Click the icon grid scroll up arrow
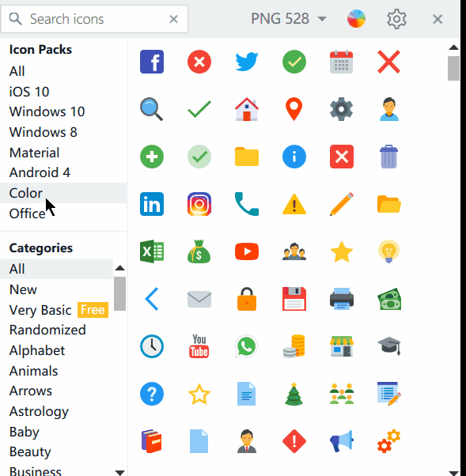466x476 pixels. [453, 47]
